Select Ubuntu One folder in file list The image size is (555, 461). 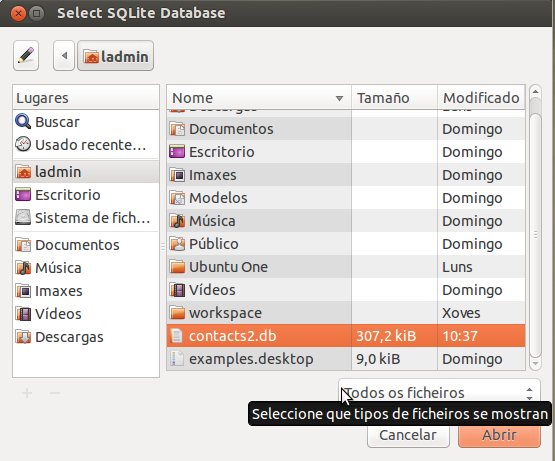pos(346,267)
